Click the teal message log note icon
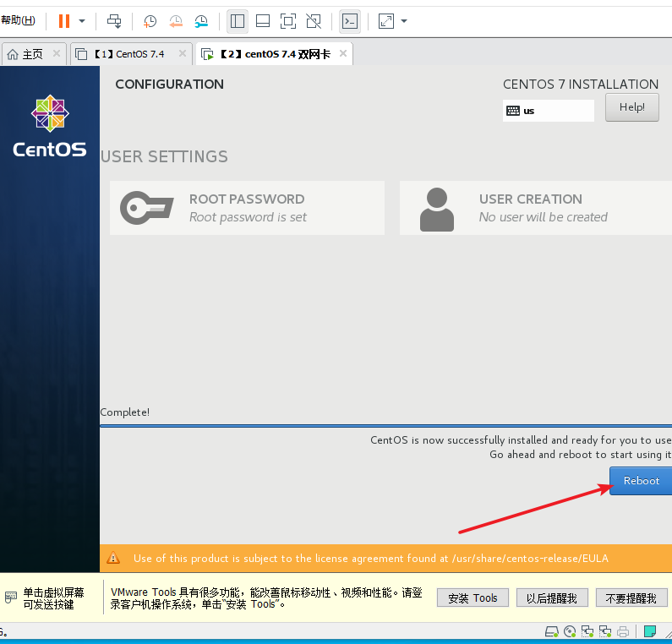This screenshot has height=644, width=672. click(x=650, y=631)
